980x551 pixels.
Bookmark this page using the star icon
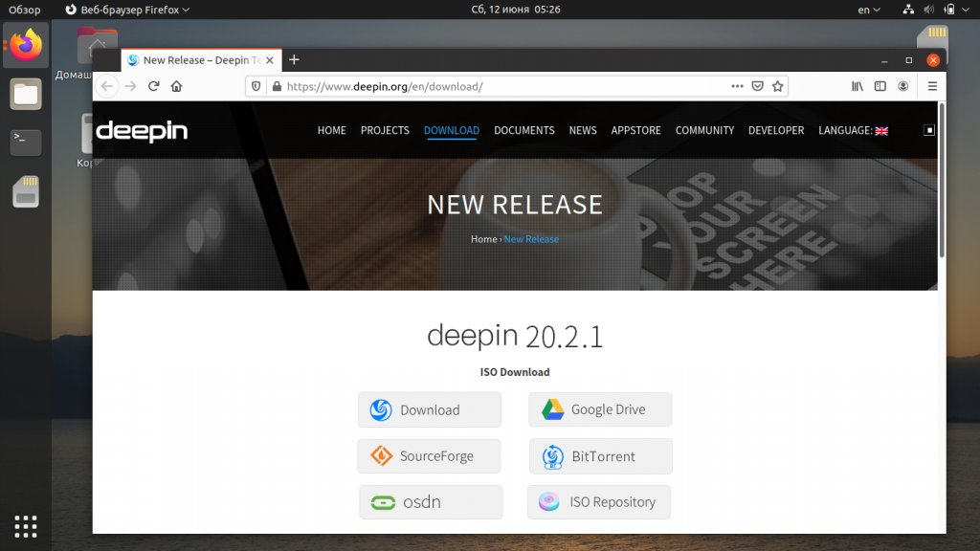point(777,85)
